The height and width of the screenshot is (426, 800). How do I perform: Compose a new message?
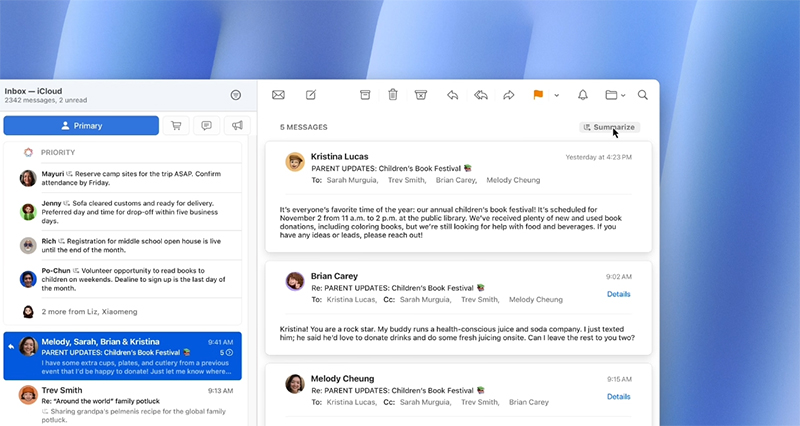point(311,95)
